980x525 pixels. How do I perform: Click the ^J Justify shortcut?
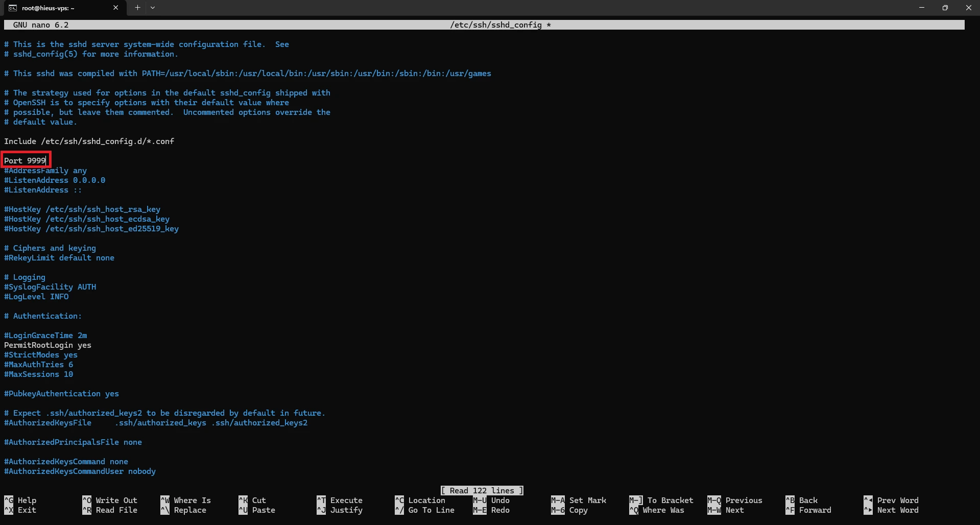[x=340, y=510]
